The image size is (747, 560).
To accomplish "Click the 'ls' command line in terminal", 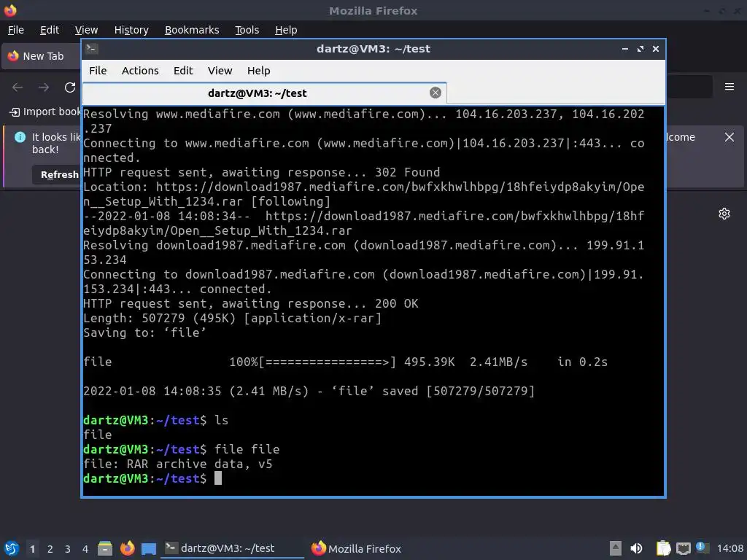I will point(156,421).
